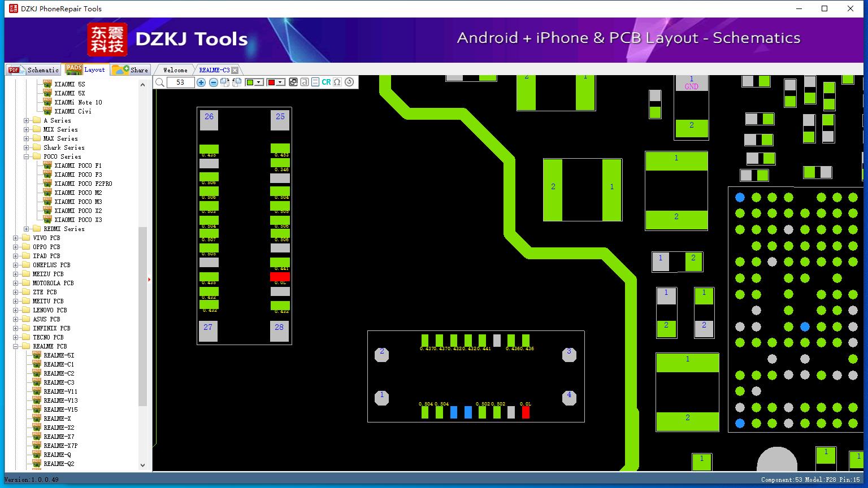This screenshot has height=488, width=868.
Task: Select the REALME-C3 document tab
Action: tap(214, 70)
